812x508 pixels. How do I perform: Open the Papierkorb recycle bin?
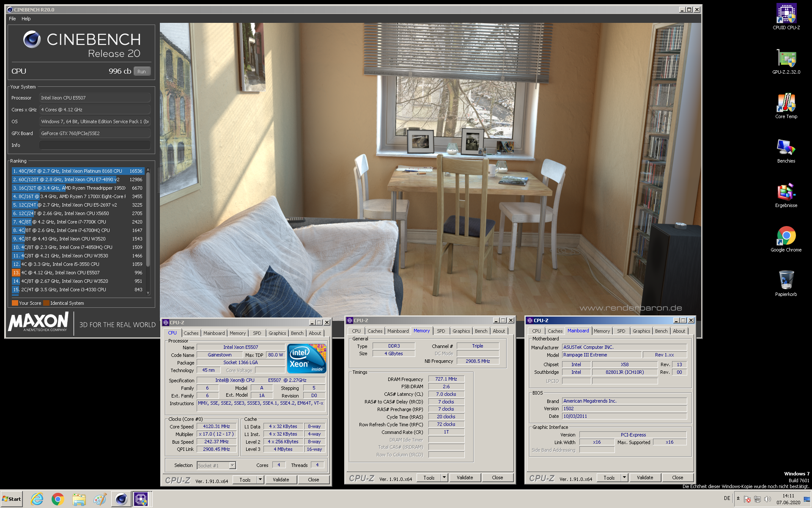pos(786,284)
